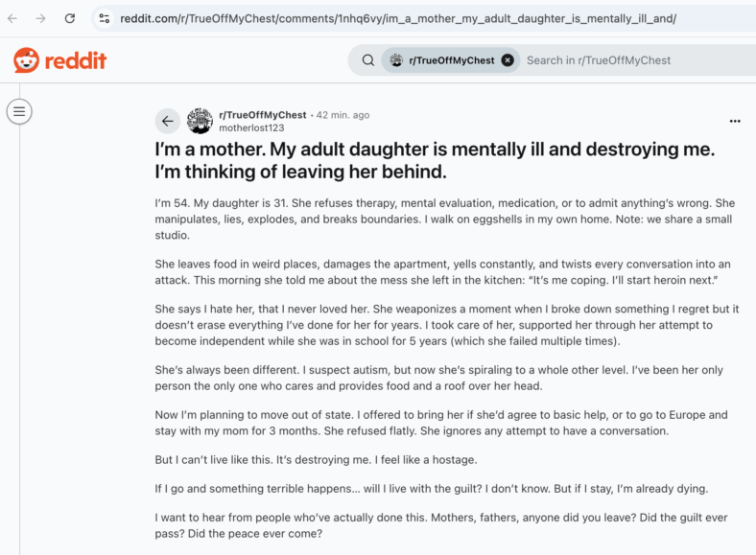Click the 42 min. ago timestamp

(343, 115)
